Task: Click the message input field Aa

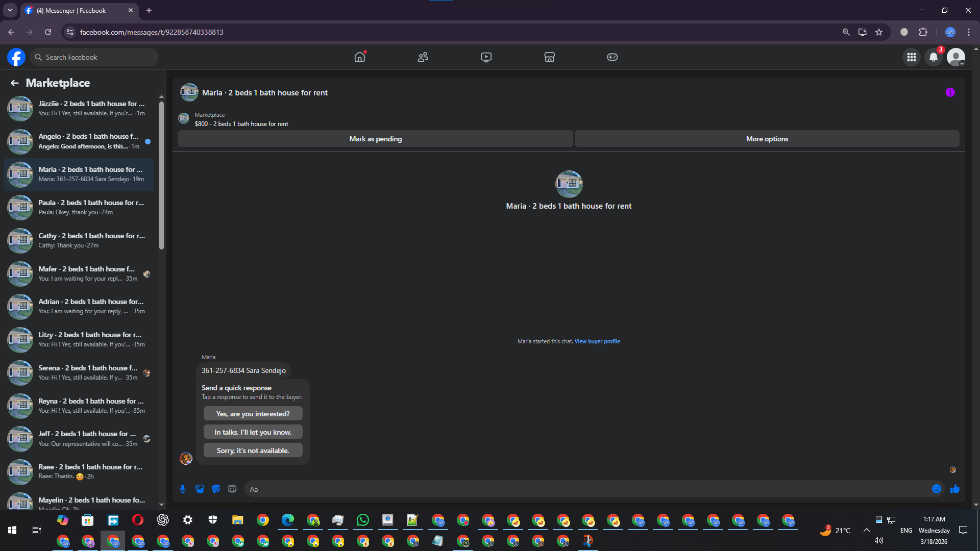Action: tap(587, 489)
